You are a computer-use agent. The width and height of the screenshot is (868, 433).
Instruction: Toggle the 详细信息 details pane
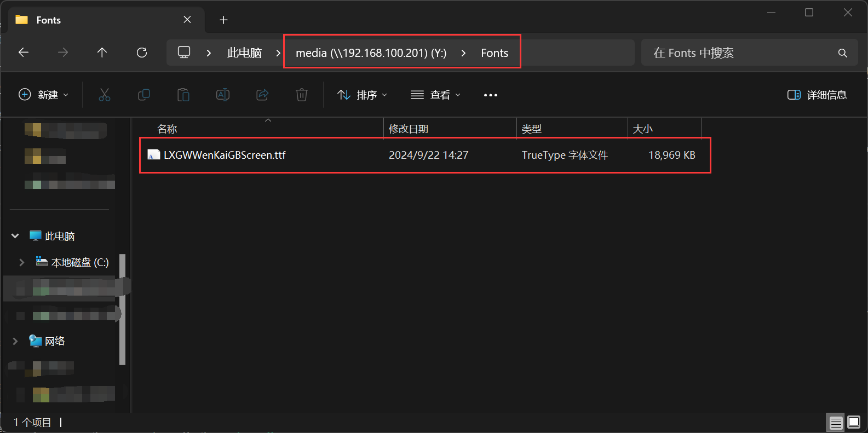(x=817, y=95)
